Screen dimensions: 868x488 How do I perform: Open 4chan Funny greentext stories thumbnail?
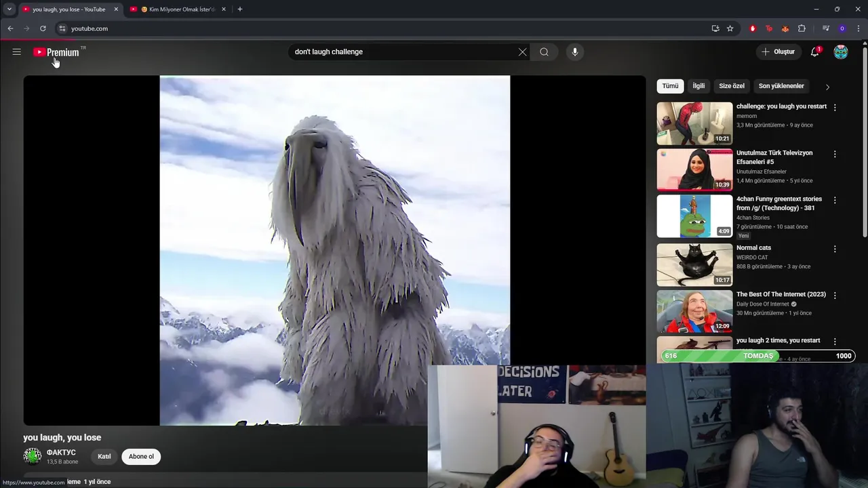tap(694, 216)
